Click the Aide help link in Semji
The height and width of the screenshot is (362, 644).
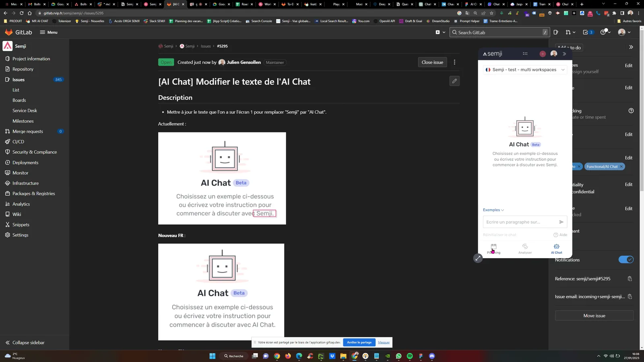tap(560, 235)
